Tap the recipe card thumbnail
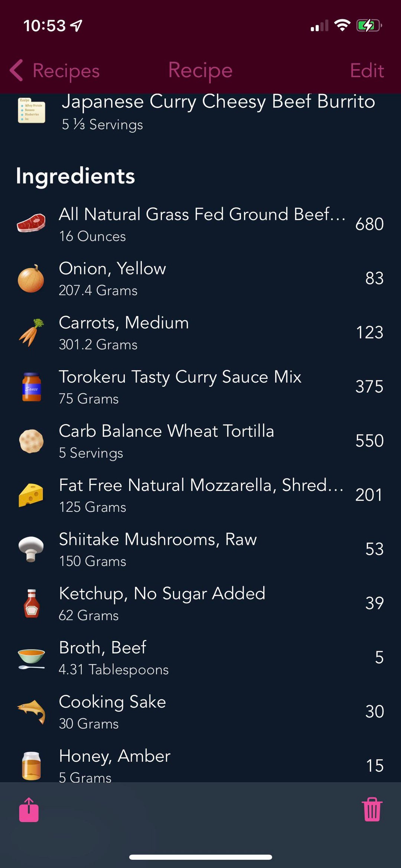 31,110
